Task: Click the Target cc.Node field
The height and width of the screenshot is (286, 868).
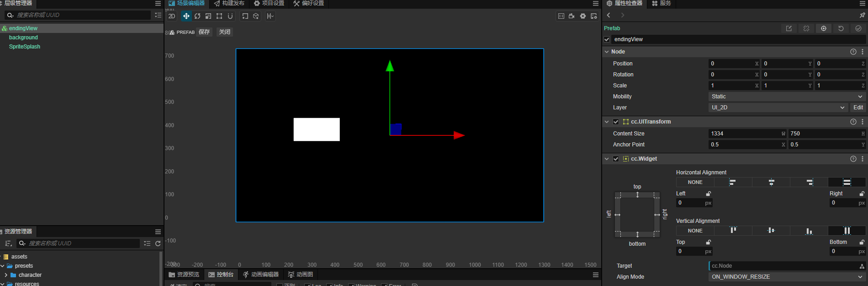Action: [787, 266]
